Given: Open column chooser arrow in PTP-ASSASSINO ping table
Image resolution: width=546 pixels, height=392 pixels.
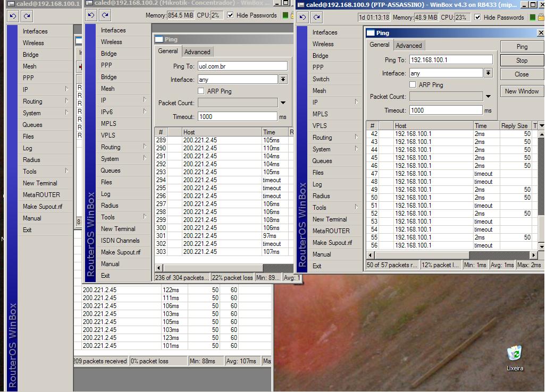Looking at the screenshot, I should [541, 125].
